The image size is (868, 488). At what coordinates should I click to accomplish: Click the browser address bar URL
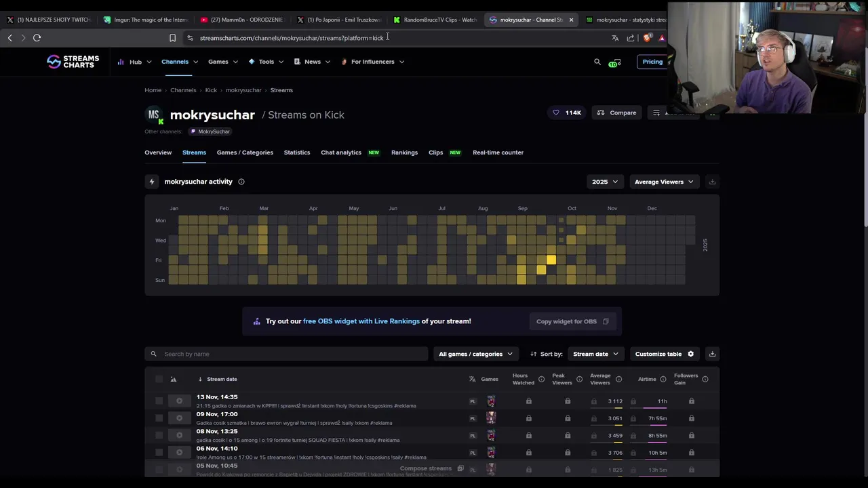pyautogui.click(x=292, y=38)
